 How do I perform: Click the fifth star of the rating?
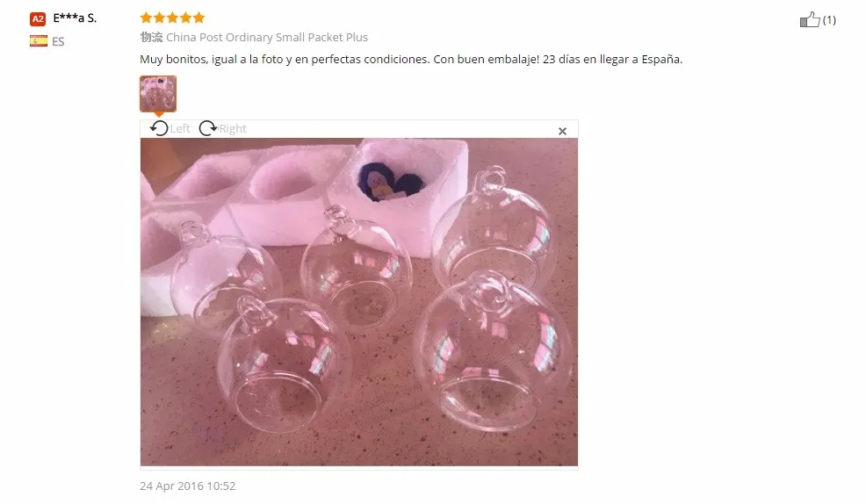198,18
